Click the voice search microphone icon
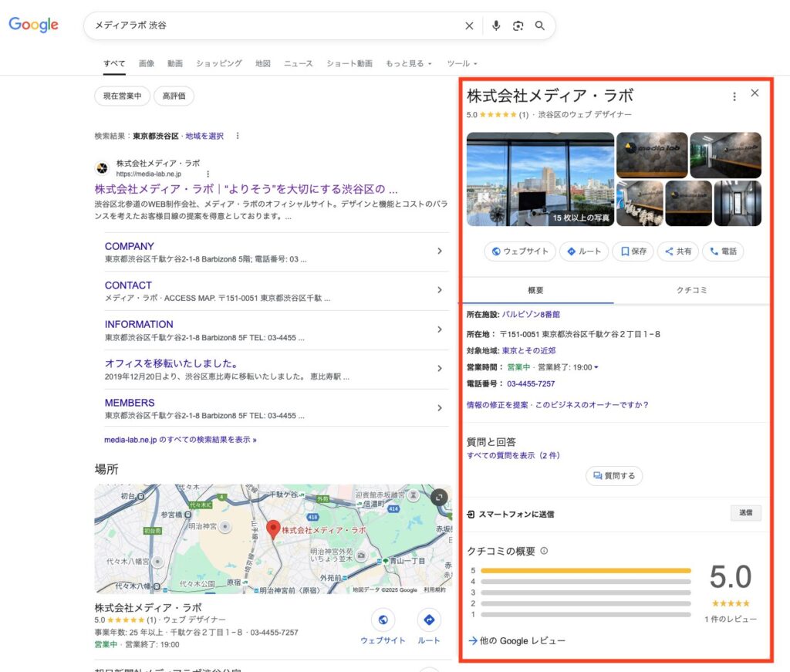The width and height of the screenshot is (790, 672). tap(496, 25)
